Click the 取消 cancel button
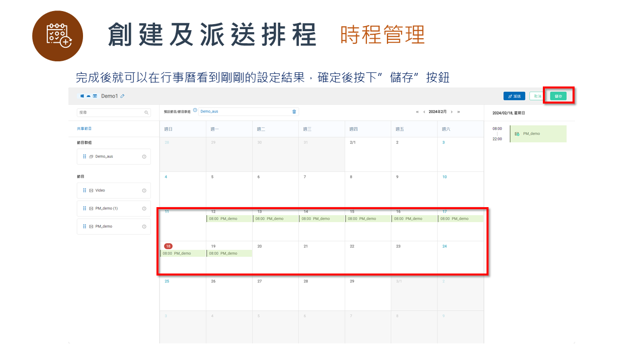Screen dimensions: 644x362 click(x=536, y=96)
